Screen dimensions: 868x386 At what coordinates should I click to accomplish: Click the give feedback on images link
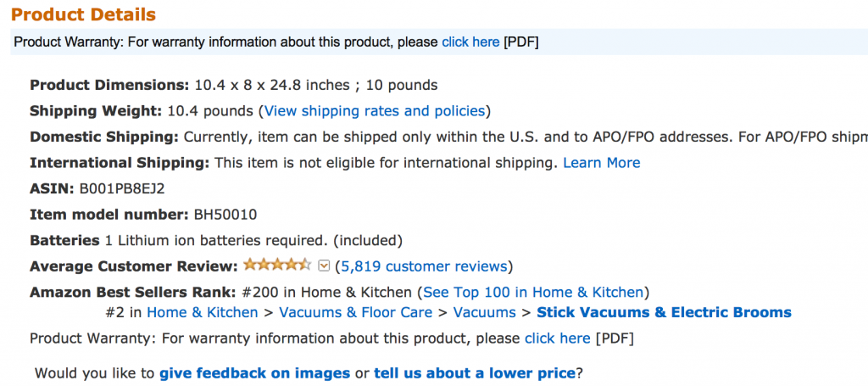(x=254, y=372)
